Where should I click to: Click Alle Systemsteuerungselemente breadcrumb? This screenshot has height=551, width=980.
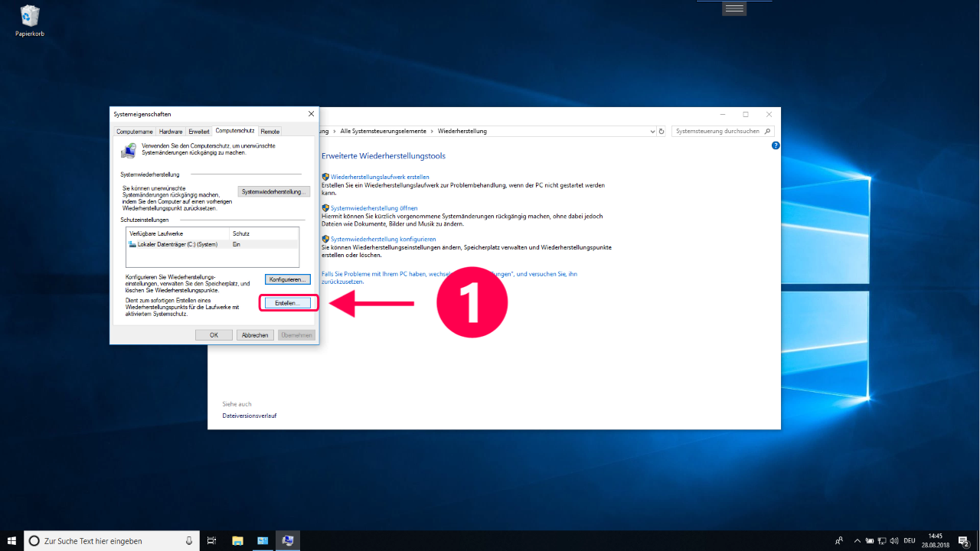(x=384, y=131)
